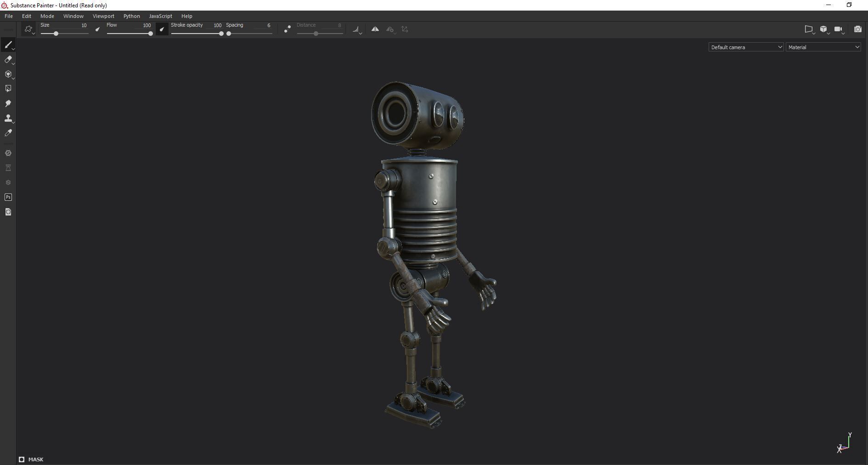Open the Help menu
The height and width of the screenshot is (465, 868).
pyautogui.click(x=187, y=16)
